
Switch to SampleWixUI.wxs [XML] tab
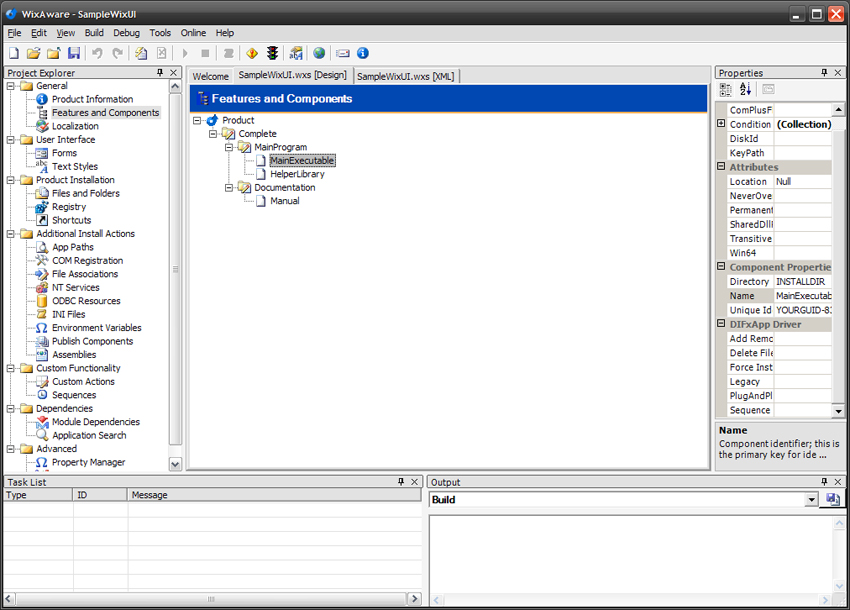click(x=405, y=76)
